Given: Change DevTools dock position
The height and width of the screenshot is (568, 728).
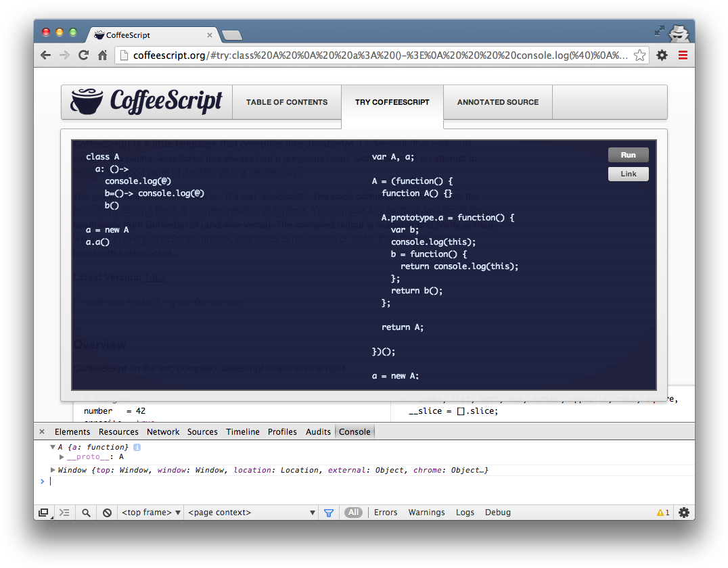Looking at the screenshot, I should tap(44, 512).
